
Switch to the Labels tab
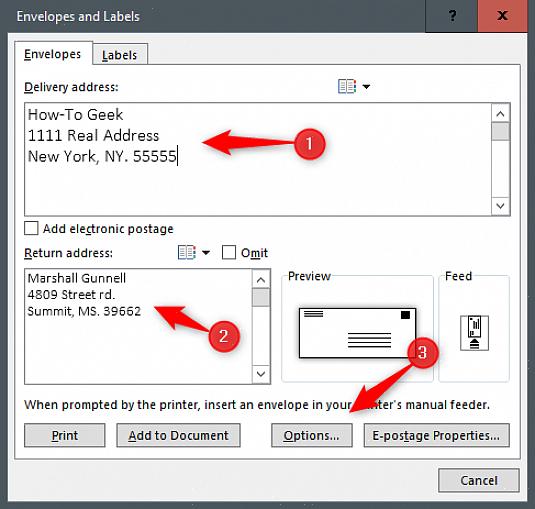coord(120,55)
